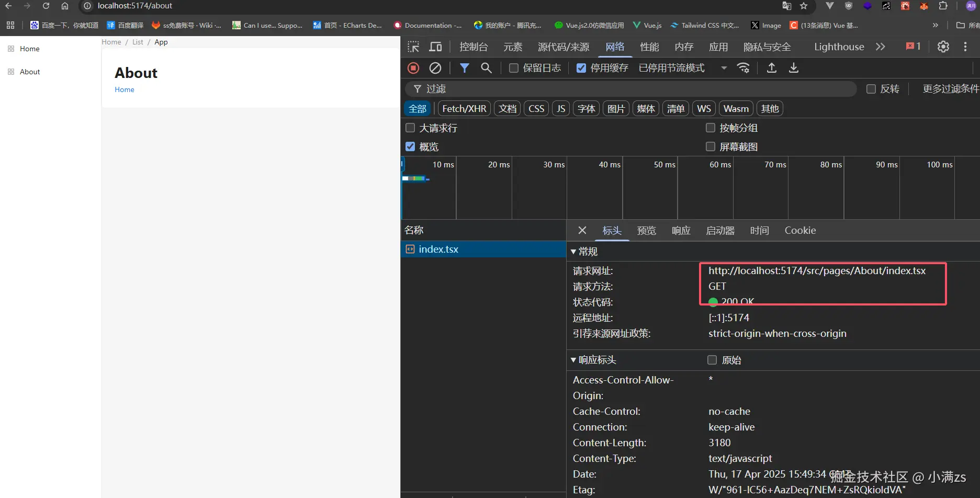Open the apps grid in bookmarks bar
The image size is (980, 498).
click(10, 25)
